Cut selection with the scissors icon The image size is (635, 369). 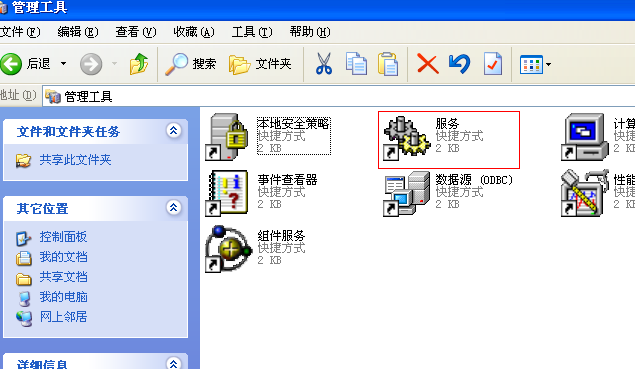tap(324, 64)
